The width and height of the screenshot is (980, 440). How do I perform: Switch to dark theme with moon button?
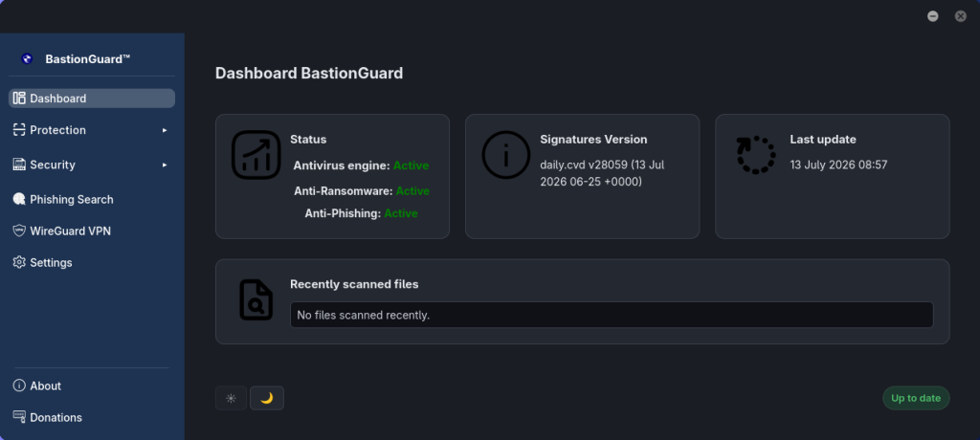(267, 398)
